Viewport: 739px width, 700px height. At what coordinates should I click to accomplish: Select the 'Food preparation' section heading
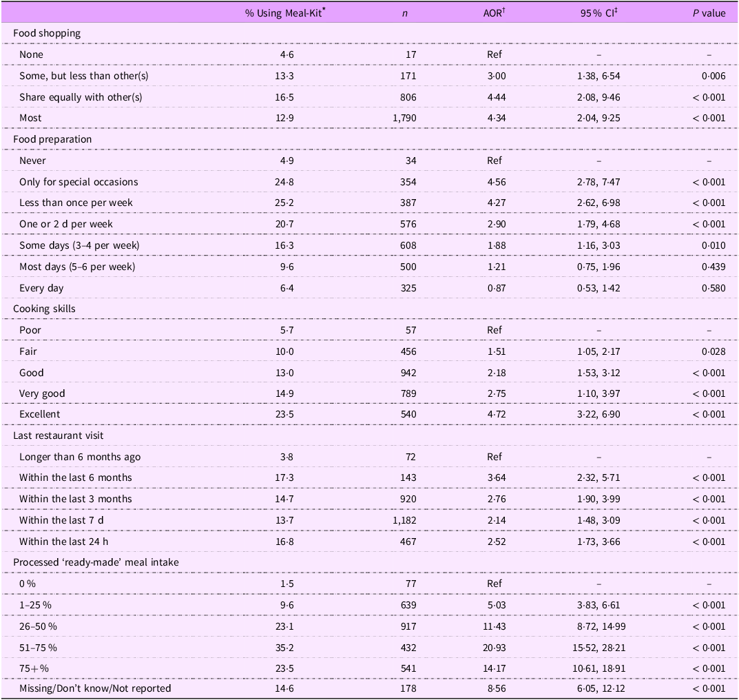[x=52, y=139]
